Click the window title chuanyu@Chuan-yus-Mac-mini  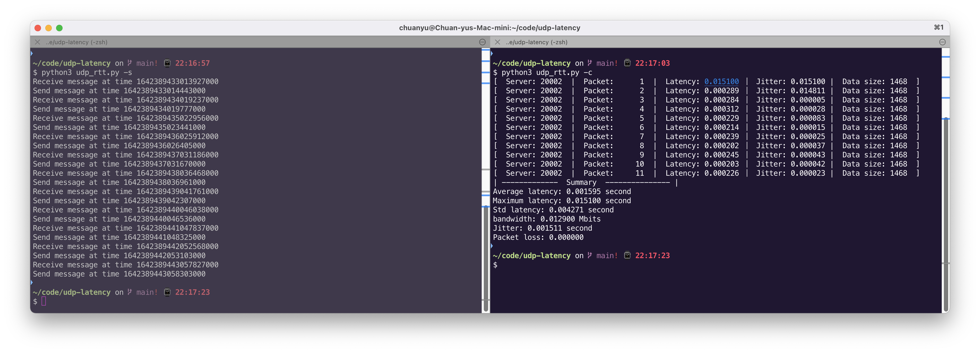click(x=489, y=28)
